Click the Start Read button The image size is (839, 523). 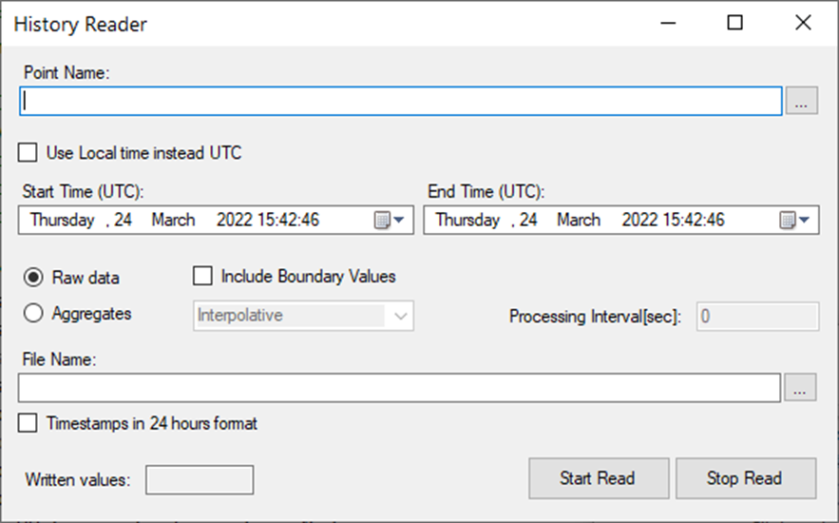click(597, 478)
